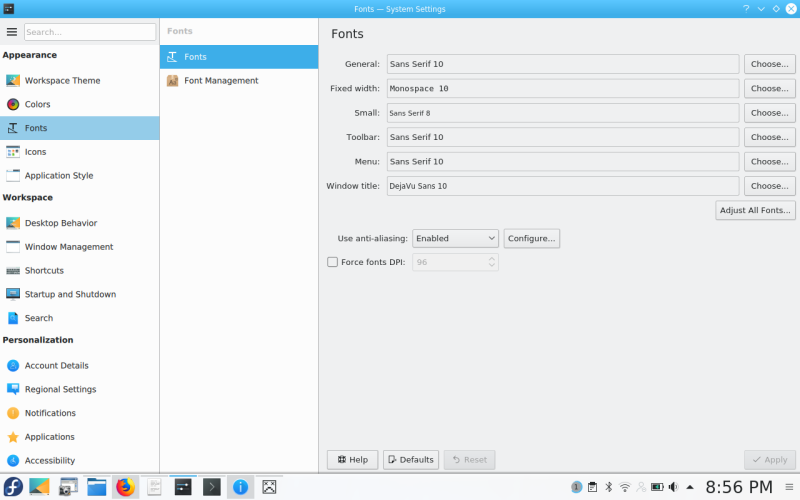
Task: Open the panel options menu after the clock
Action: tap(789, 487)
